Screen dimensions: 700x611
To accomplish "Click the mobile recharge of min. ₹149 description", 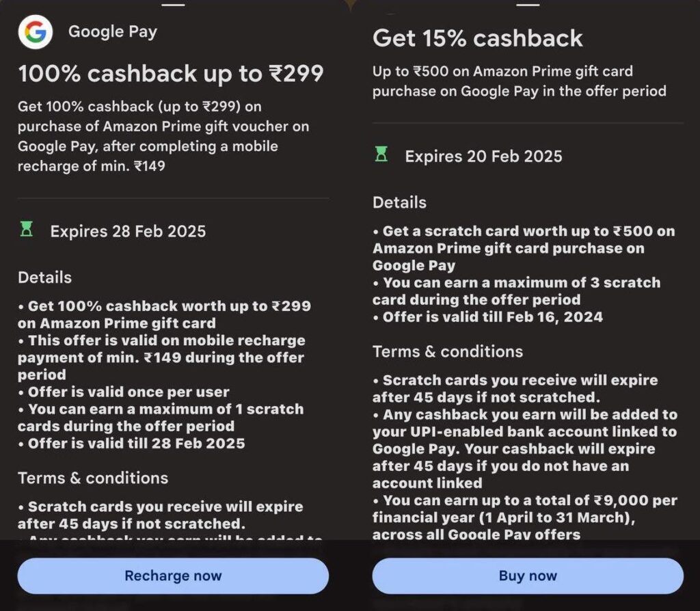I will (163, 136).
